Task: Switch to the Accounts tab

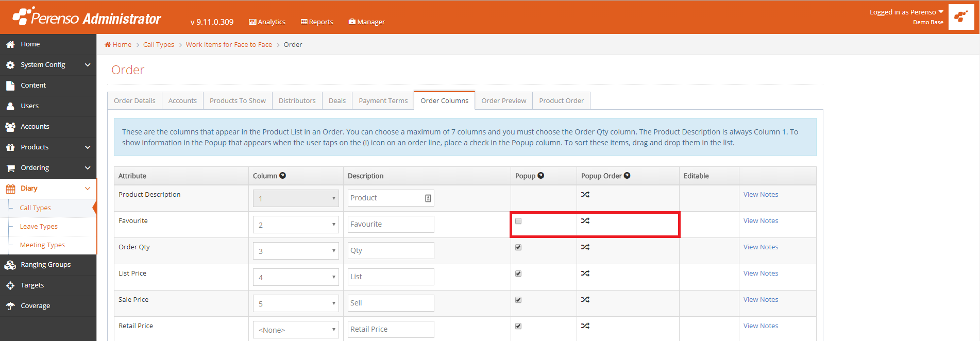Action: click(182, 101)
